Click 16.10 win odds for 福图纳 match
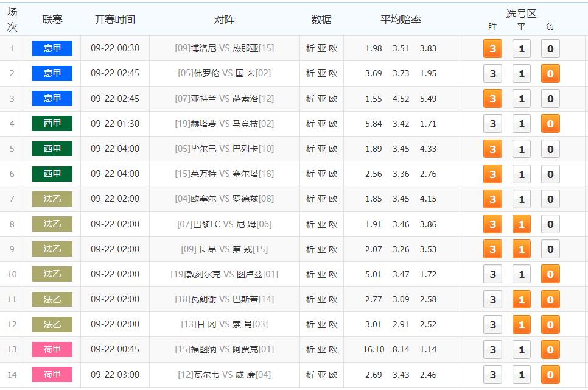The image size is (588, 390). click(374, 349)
